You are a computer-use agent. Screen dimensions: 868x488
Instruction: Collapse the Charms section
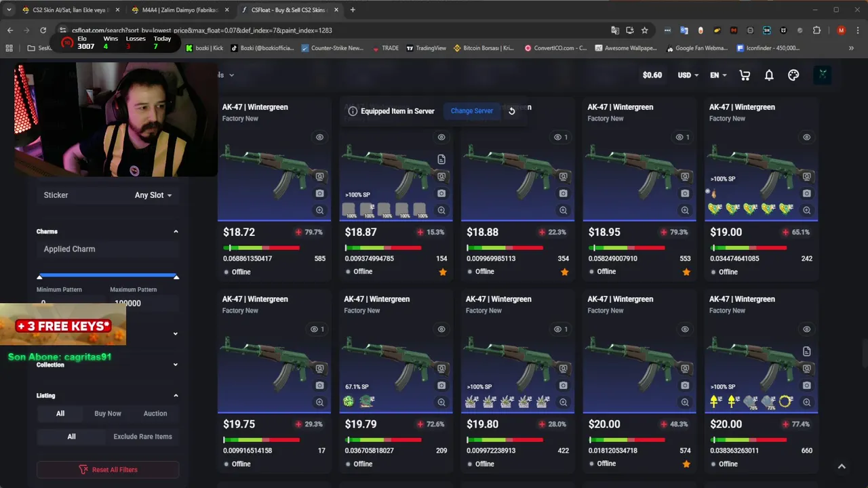pyautogui.click(x=176, y=232)
